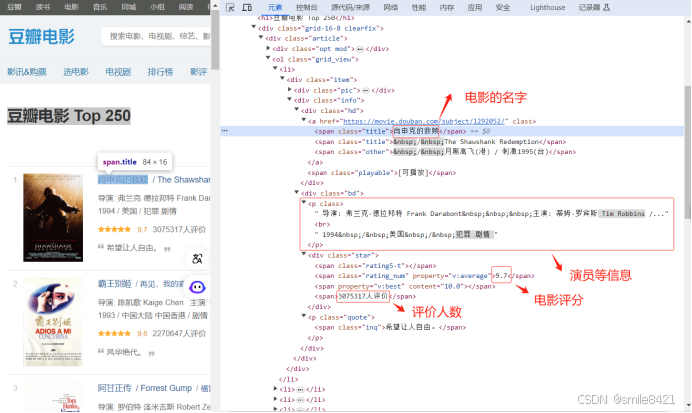This screenshot has width=692, height=413.
Task: Click 音乐 in the top bar
Action: click(100, 7)
